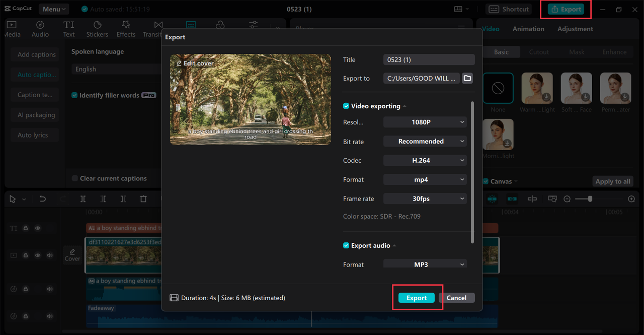644x335 pixels.
Task: Open the Shortcut button
Action: click(x=509, y=9)
